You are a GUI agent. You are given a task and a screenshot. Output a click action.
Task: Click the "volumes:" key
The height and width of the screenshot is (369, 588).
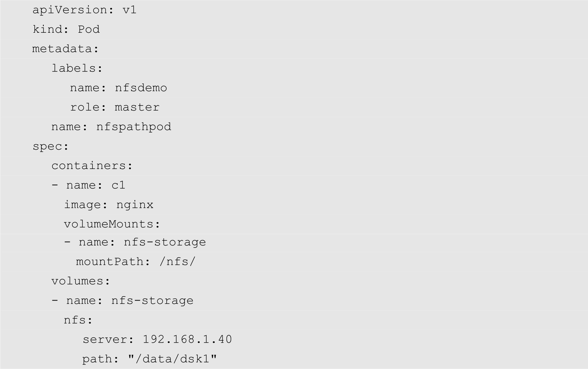(x=80, y=281)
